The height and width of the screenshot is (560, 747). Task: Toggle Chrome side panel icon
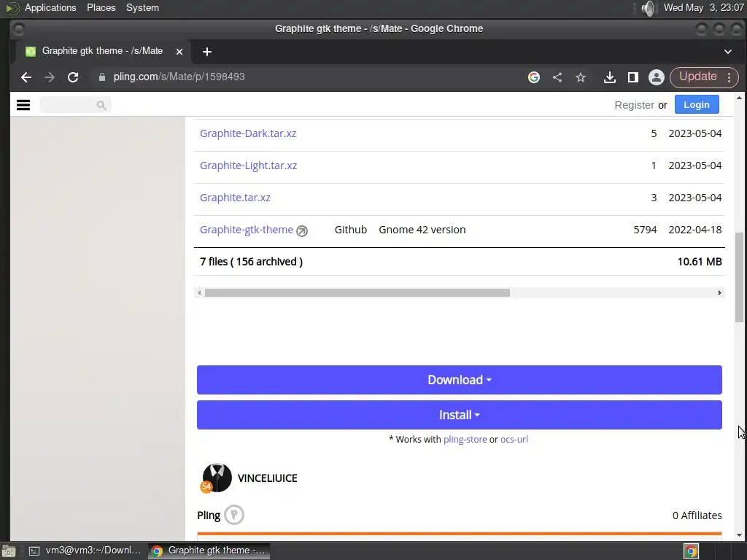click(632, 77)
